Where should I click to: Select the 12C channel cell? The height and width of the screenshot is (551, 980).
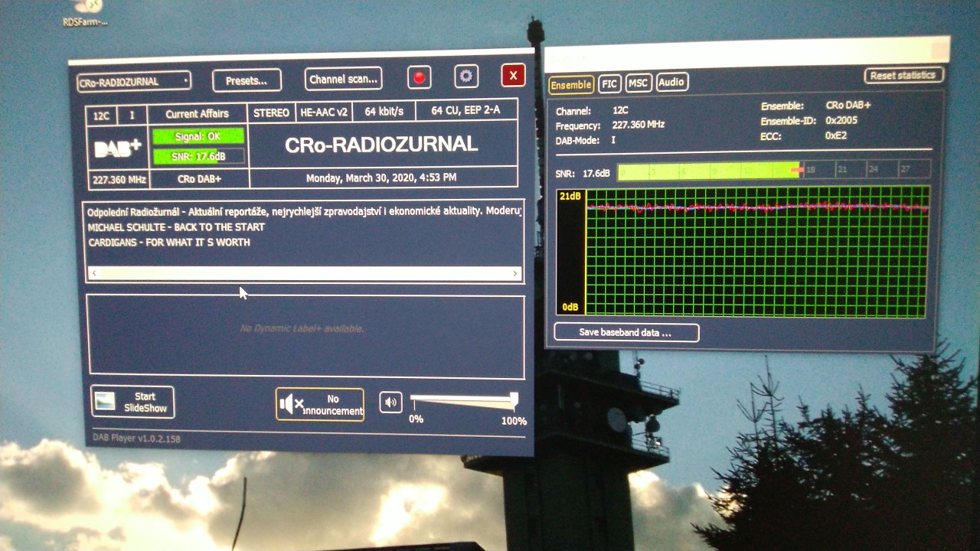point(101,116)
